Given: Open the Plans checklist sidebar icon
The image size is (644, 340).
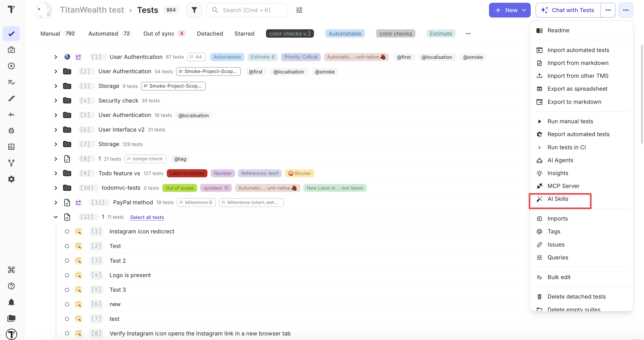Looking at the screenshot, I should (11, 82).
